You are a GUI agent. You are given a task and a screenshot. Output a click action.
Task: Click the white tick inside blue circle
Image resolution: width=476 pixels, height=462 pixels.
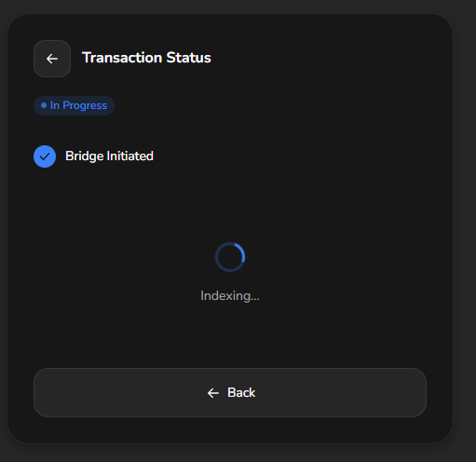tap(45, 156)
